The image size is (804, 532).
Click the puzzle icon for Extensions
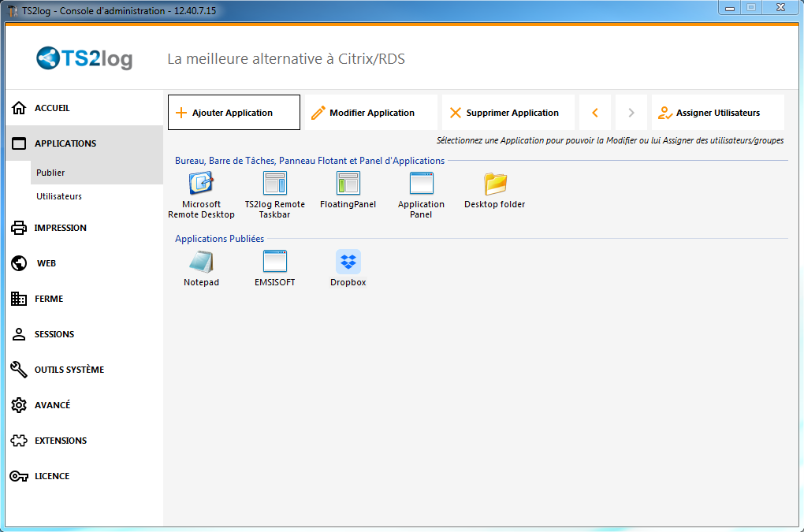point(19,441)
